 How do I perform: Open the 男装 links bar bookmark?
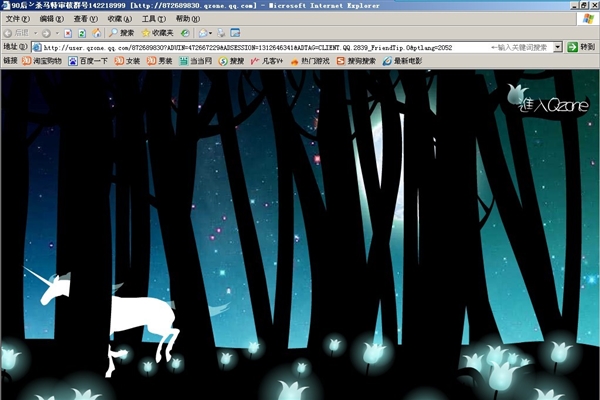click(x=160, y=61)
